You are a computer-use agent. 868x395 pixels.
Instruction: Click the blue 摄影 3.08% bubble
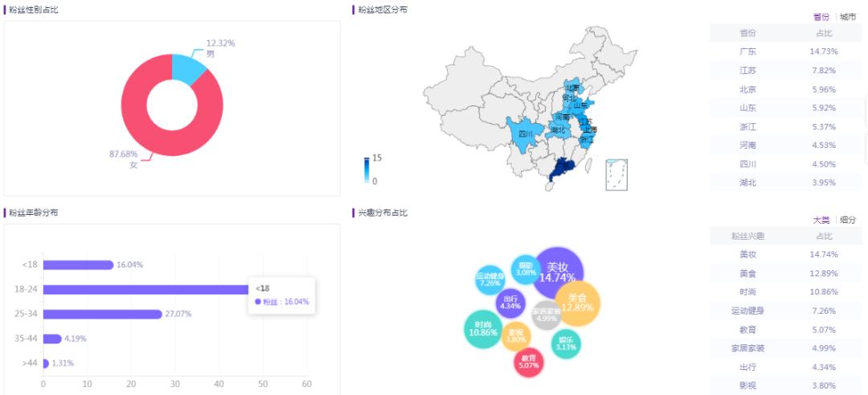[526, 270]
